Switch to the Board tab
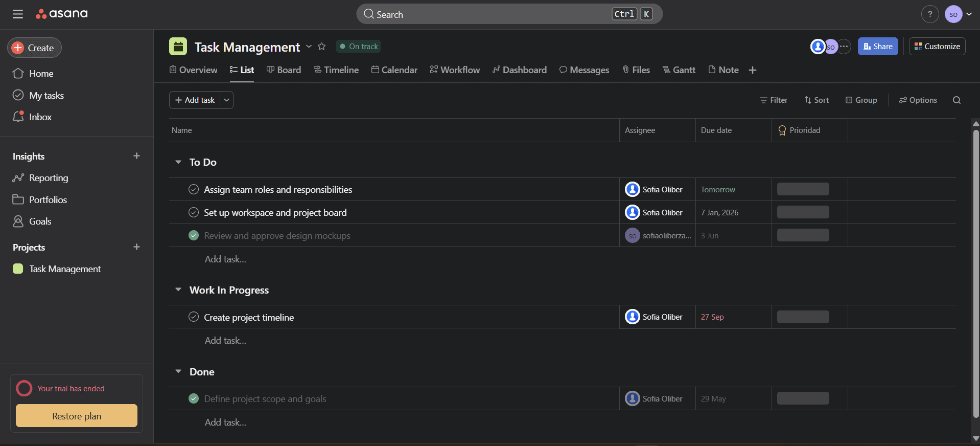980x446 pixels. tap(284, 70)
